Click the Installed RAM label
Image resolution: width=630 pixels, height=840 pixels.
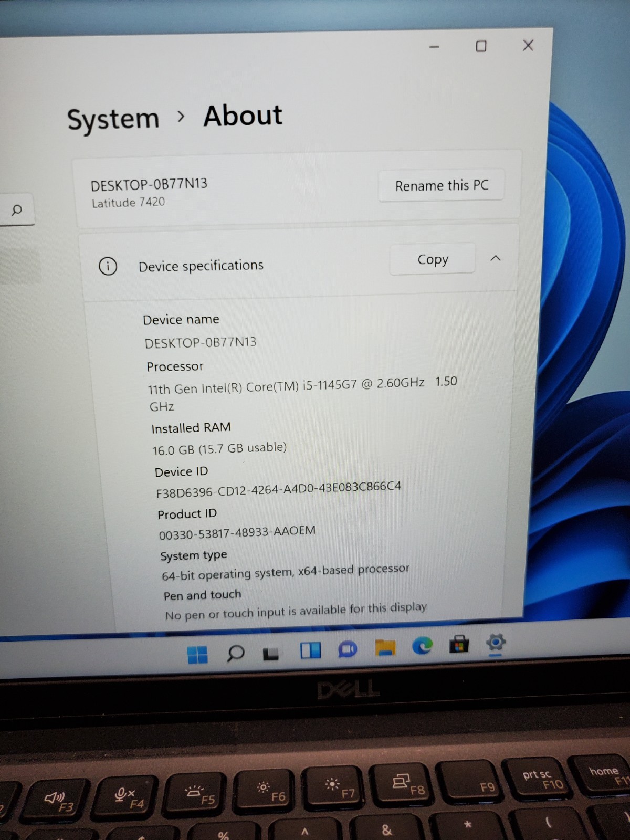tap(191, 428)
